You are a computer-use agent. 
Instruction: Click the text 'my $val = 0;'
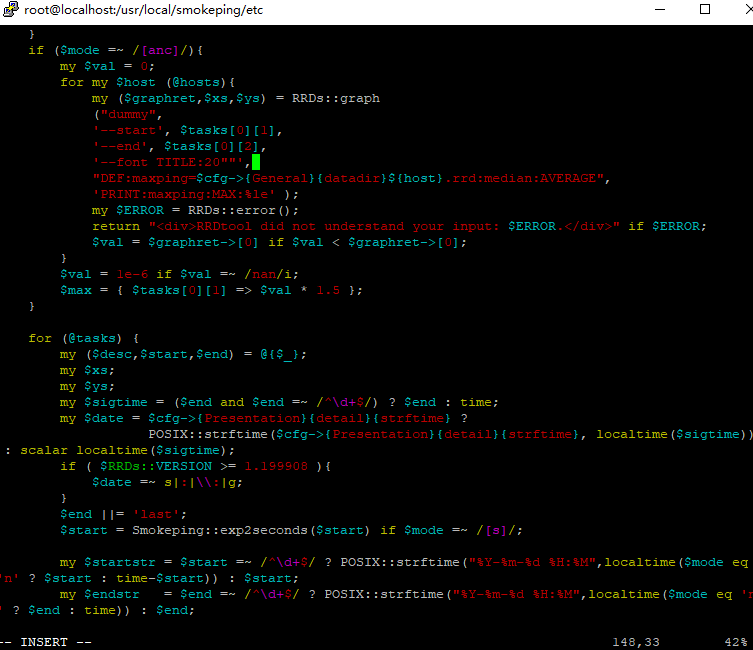pyautogui.click(x=107, y=66)
